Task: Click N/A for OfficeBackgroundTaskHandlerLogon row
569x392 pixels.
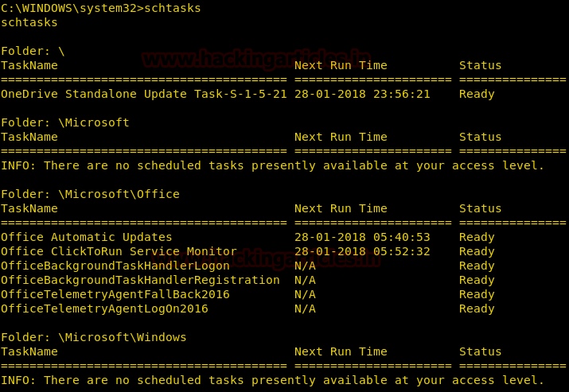Action: click(x=305, y=266)
